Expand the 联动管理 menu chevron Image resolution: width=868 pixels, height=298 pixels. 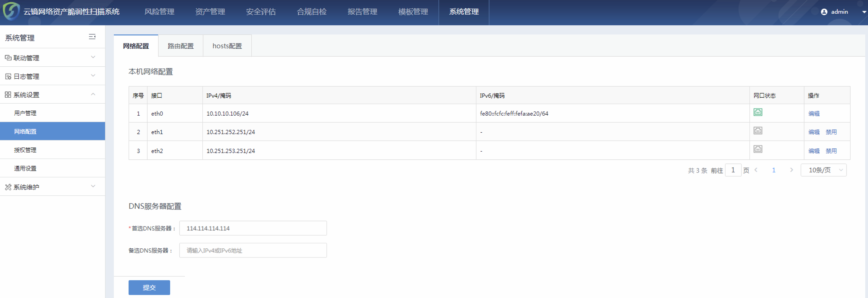[93, 57]
